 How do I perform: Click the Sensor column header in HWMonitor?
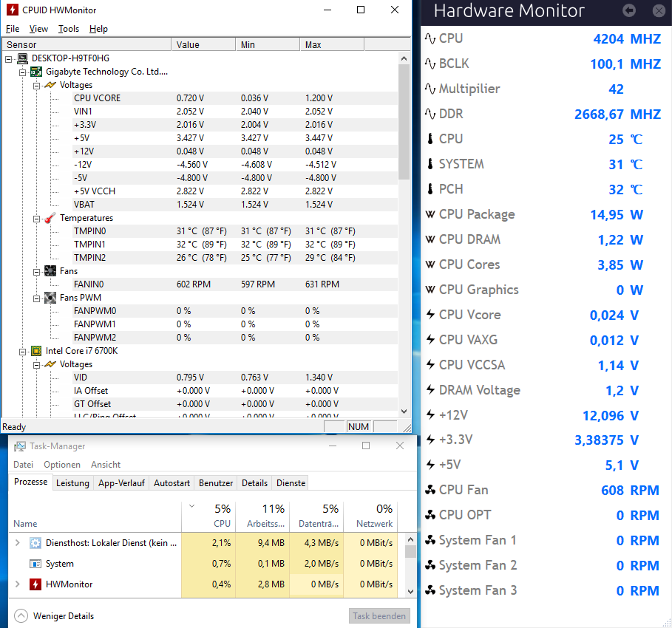tap(86, 44)
